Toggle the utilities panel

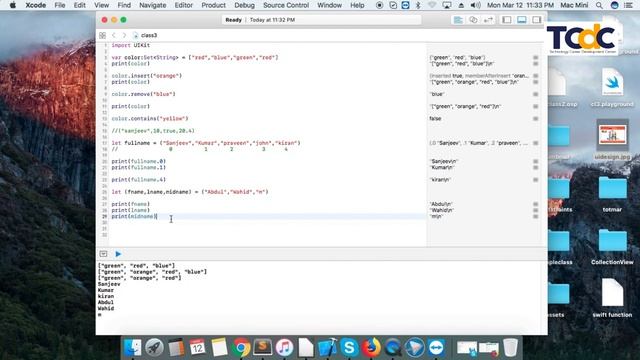[537, 20]
